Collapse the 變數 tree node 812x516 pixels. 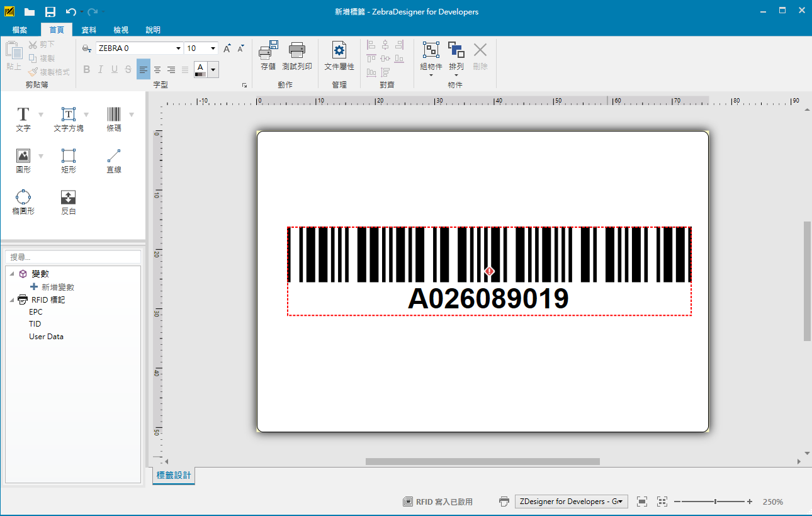[12, 274]
